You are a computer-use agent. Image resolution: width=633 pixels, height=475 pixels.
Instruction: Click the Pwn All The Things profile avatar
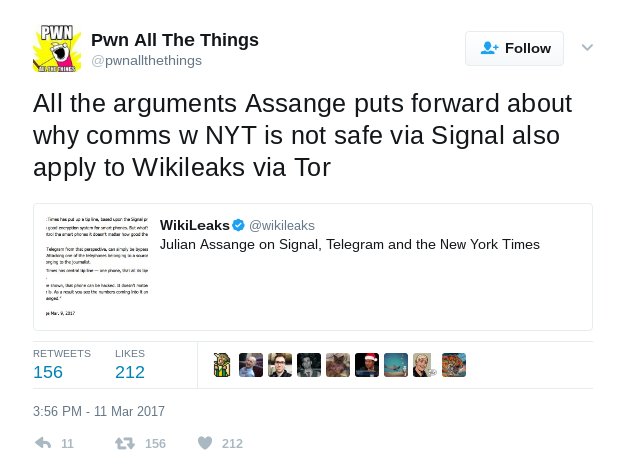coord(57,48)
